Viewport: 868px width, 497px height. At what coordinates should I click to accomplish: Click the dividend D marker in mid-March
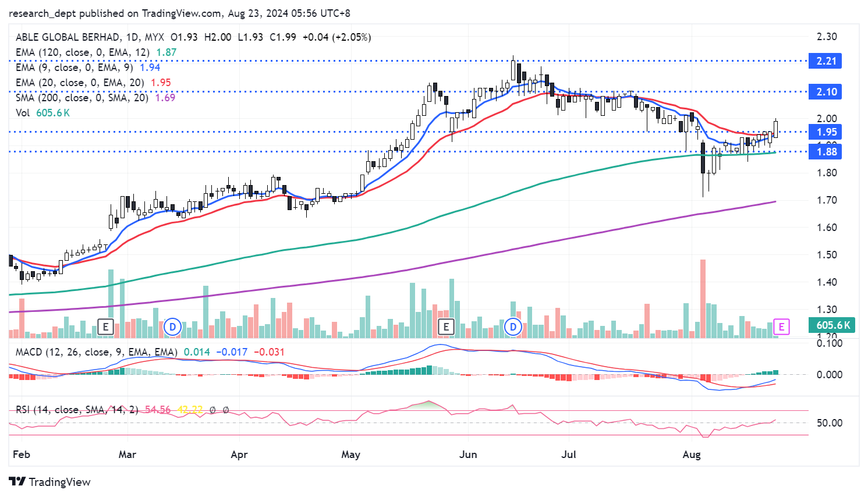pos(172,326)
